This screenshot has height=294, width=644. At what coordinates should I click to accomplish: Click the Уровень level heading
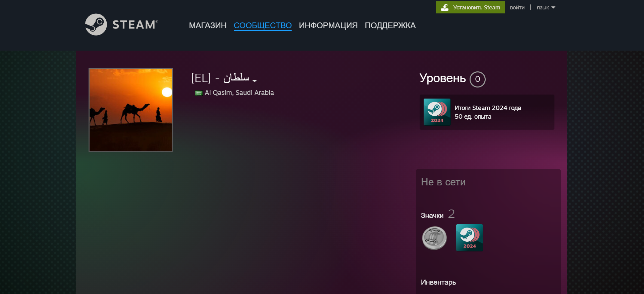coord(442,78)
